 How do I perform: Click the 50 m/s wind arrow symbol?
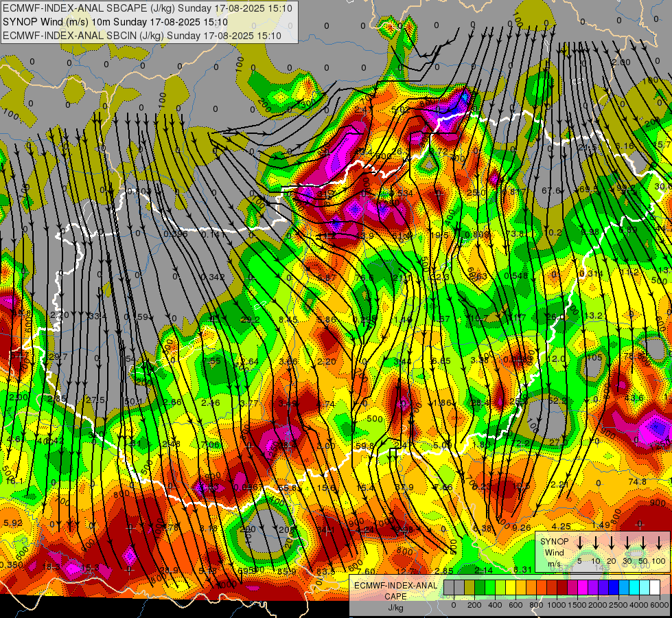point(643,542)
